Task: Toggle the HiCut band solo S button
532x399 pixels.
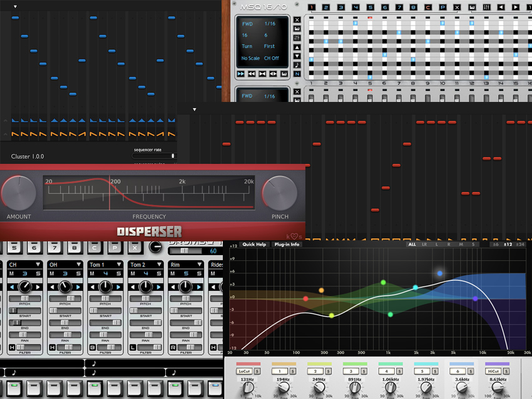Action: coord(506,371)
